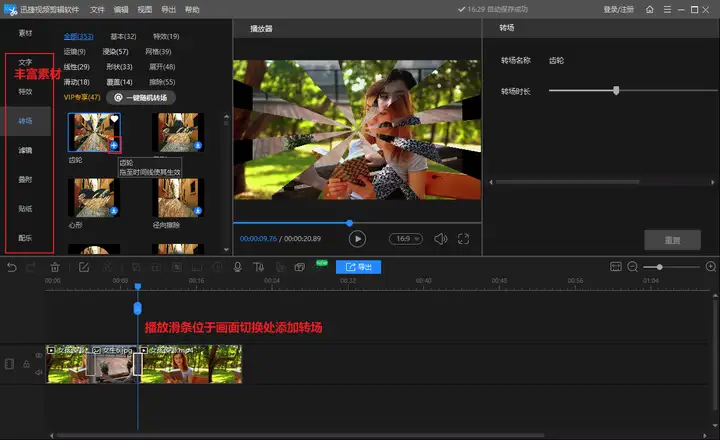Screen dimensions: 720x440
Task: Click the undo arrow in the timeline toolbar
Action: 11,267
